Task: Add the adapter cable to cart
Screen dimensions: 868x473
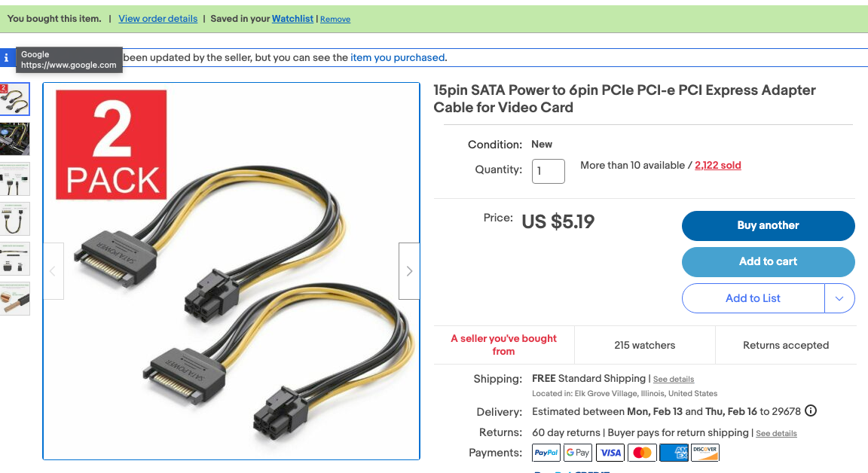Action: click(768, 261)
